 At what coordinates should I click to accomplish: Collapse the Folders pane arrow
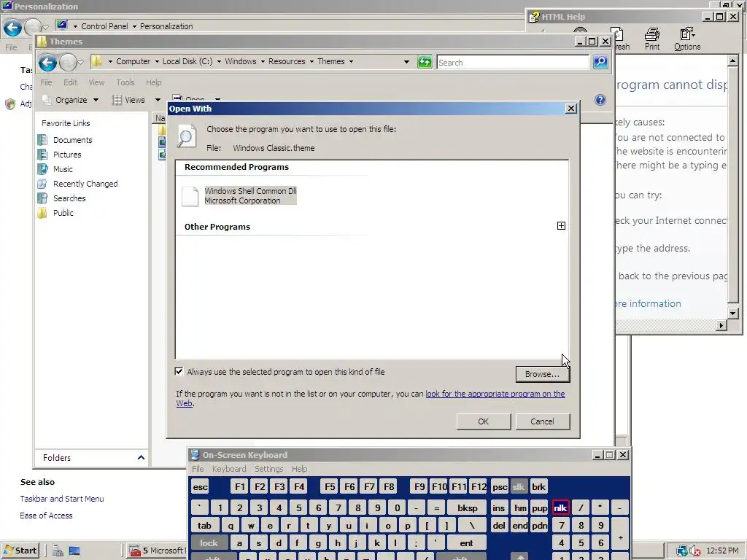click(141, 458)
